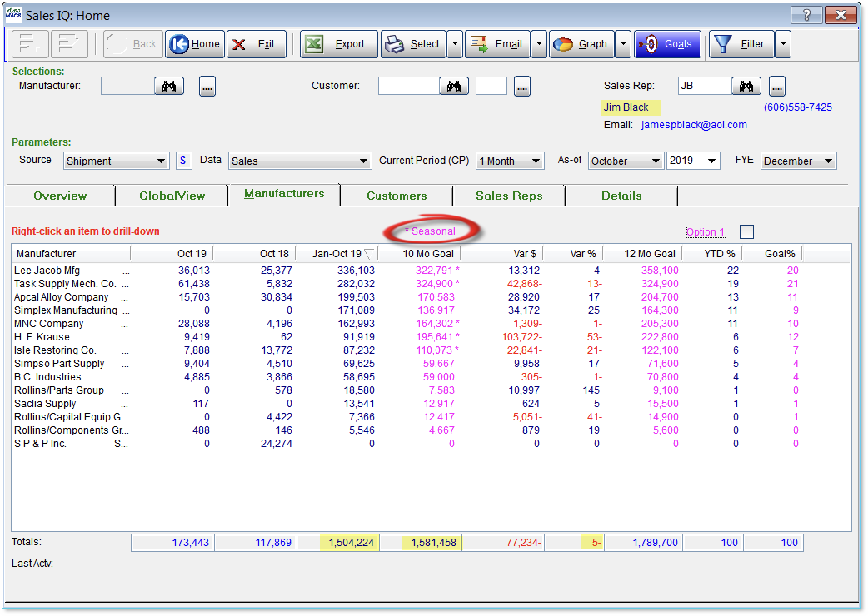Click the Manufacturer binoculars search icon
868x616 pixels.
(169, 87)
